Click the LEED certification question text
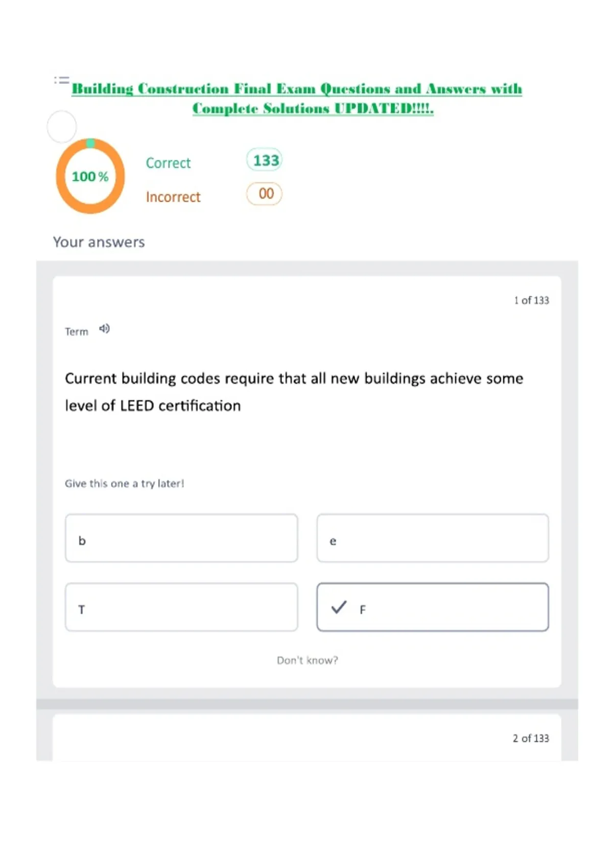 [x=294, y=392]
